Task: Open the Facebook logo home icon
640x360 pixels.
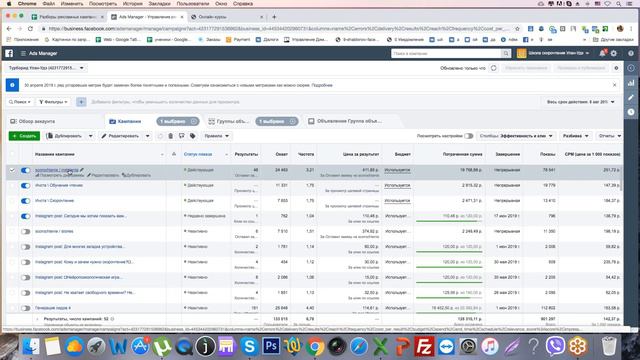Action: tap(9, 53)
